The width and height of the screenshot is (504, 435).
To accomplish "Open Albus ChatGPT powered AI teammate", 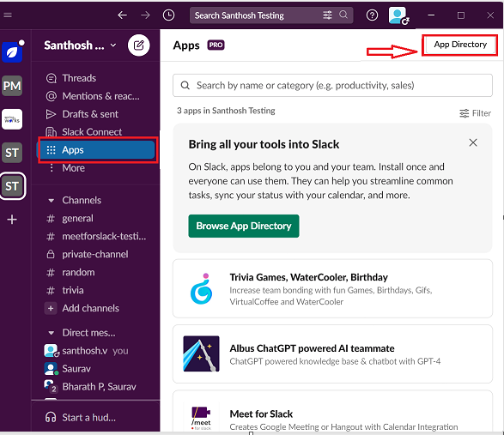I will click(332, 354).
